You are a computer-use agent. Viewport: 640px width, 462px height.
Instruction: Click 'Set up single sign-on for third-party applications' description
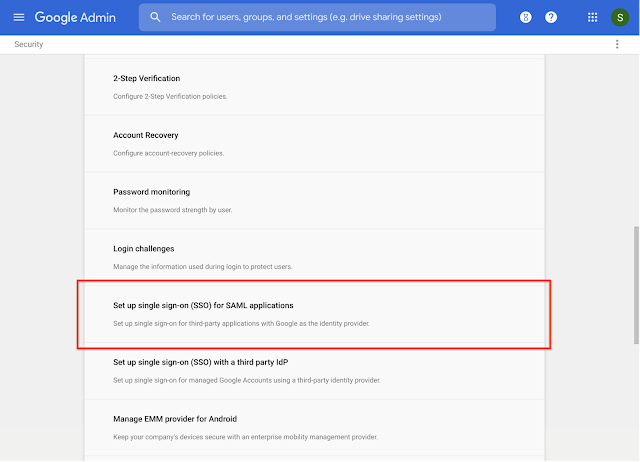241,323
